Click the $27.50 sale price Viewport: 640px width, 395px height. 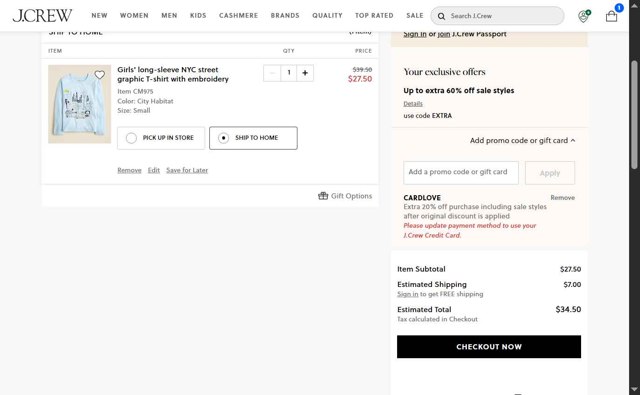click(x=360, y=79)
